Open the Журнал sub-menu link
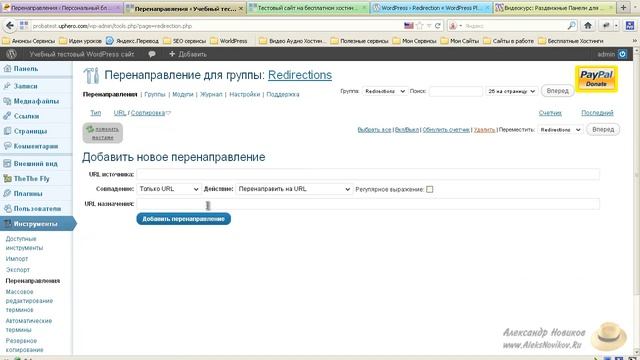The height and width of the screenshot is (360, 640). pos(211,94)
